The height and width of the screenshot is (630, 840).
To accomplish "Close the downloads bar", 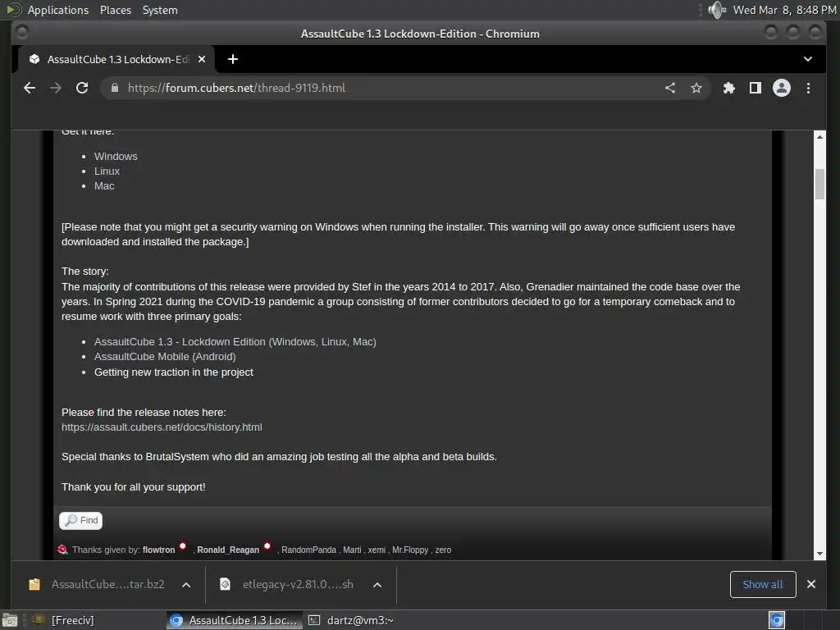I will [x=811, y=584].
